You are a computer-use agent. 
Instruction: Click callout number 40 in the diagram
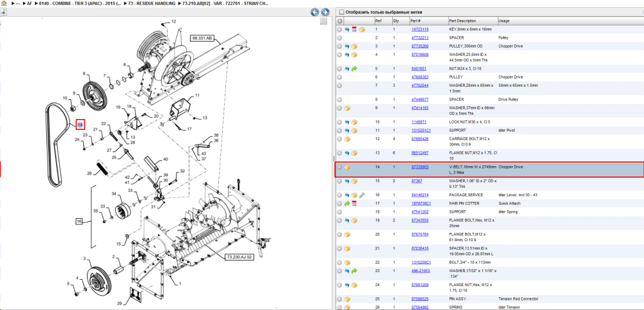166,159
